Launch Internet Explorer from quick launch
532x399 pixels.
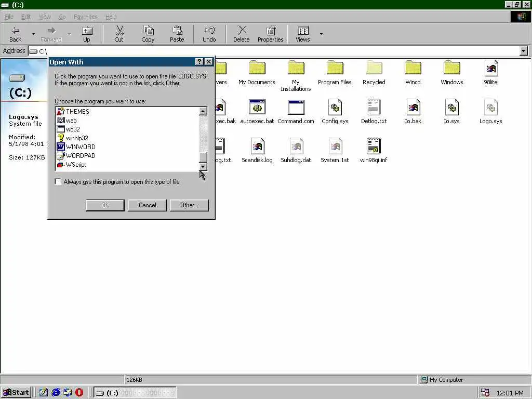click(56, 393)
